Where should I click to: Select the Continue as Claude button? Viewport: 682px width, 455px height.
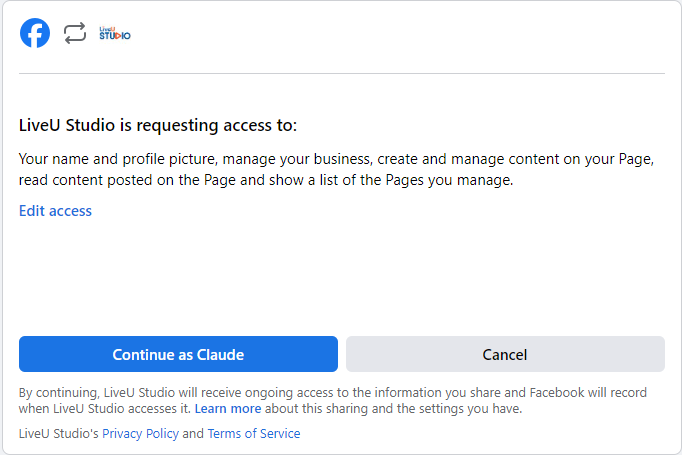(x=178, y=354)
